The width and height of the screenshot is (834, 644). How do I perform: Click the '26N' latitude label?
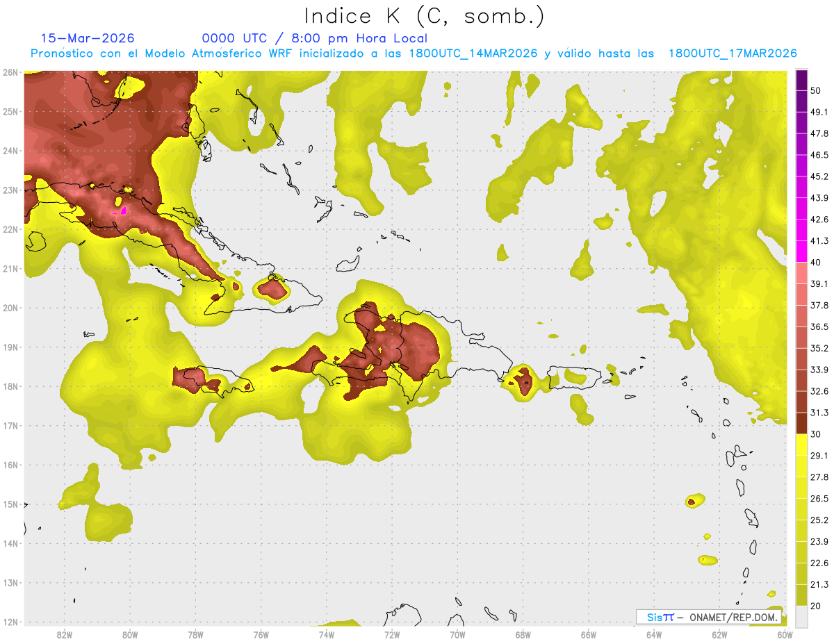point(10,72)
